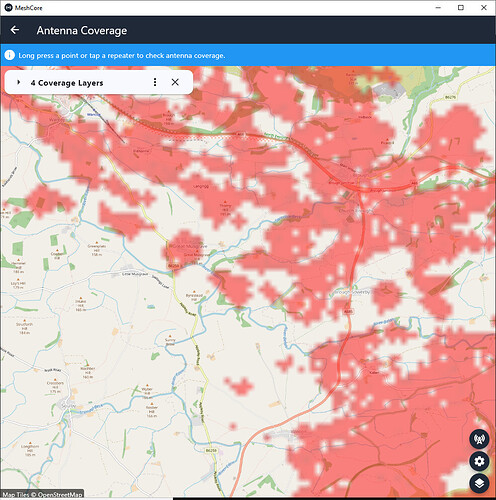Viewport: 496px width, 500px height.
Task: Open coverage settings gear button
Action: point(479,461)
